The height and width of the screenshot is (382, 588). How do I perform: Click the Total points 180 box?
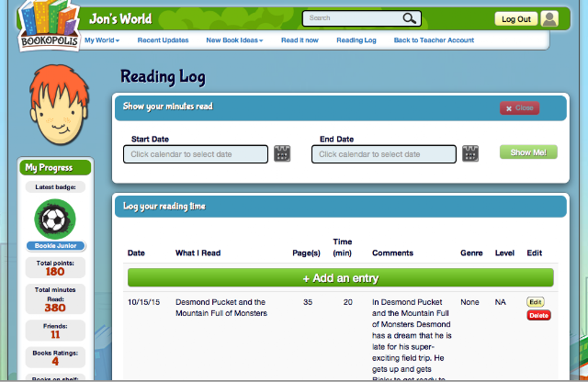55,267
